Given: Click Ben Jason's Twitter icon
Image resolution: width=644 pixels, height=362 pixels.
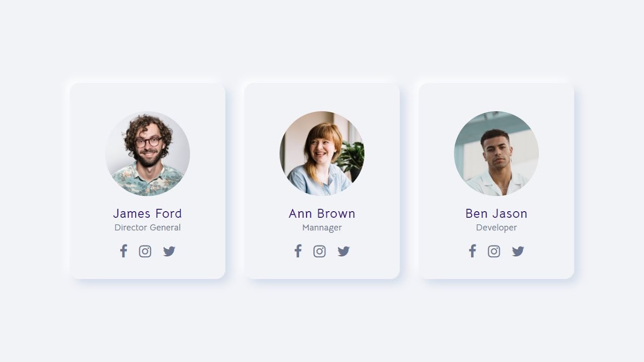Looking at the screenshot, I should [518, 251].
